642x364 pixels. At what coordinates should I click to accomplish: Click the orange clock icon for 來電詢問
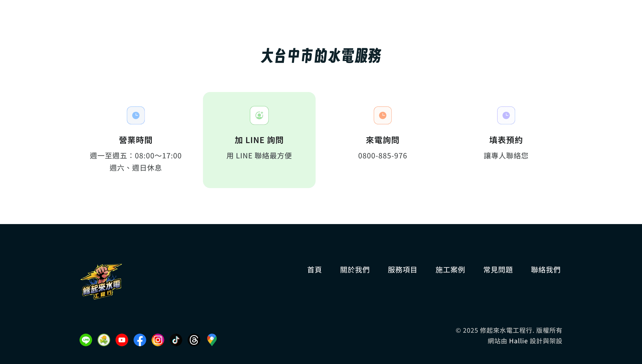pyautogui.click(x=382, y=115)
